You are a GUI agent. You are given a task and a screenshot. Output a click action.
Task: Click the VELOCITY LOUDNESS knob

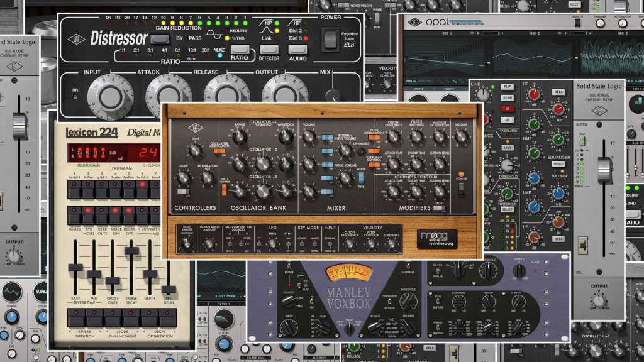pyautogui.click(x=391, y=244)
